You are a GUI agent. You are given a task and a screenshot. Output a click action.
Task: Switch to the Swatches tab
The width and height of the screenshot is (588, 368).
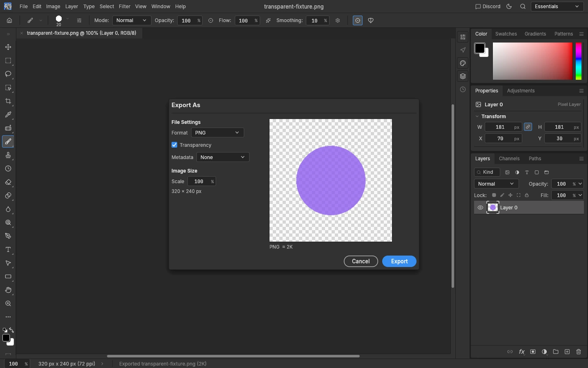(x=506, y=34)
